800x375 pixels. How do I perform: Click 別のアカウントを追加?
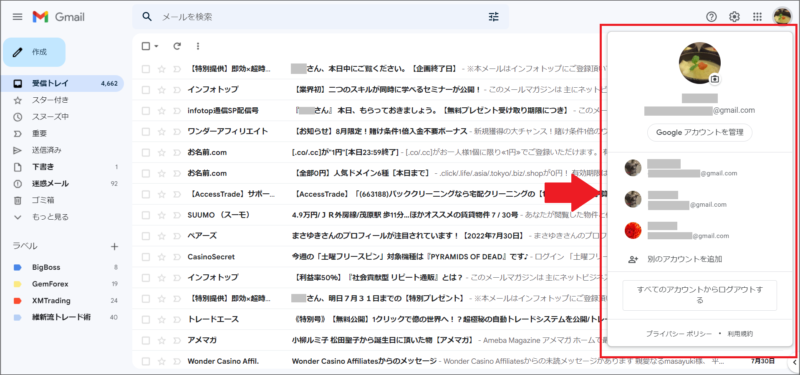pos(684,259)
